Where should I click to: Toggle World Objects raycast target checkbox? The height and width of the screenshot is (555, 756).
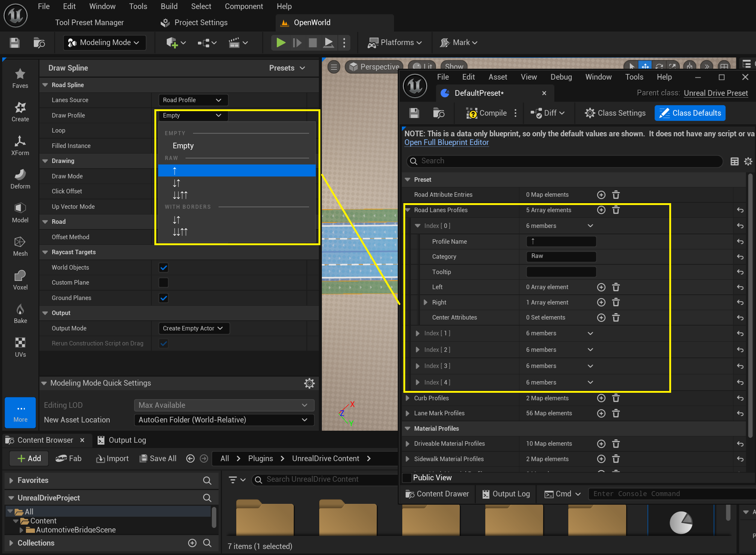click(x=163, y=268)
